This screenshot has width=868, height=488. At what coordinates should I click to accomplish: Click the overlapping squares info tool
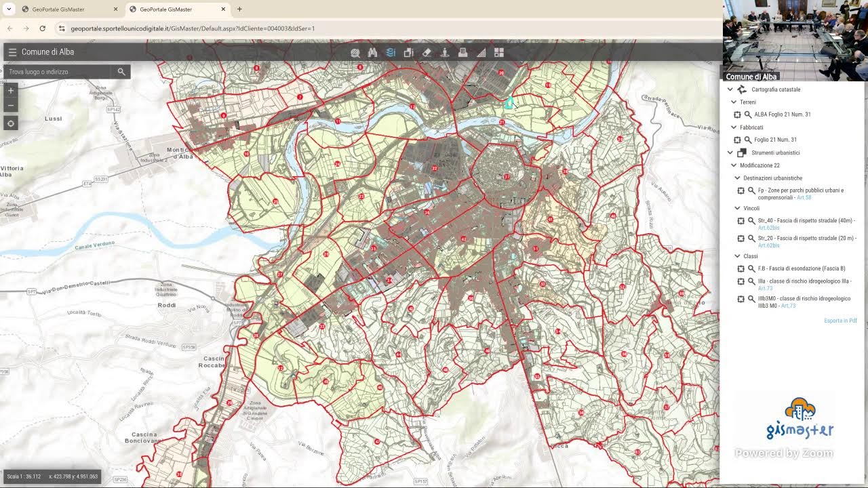408,52
